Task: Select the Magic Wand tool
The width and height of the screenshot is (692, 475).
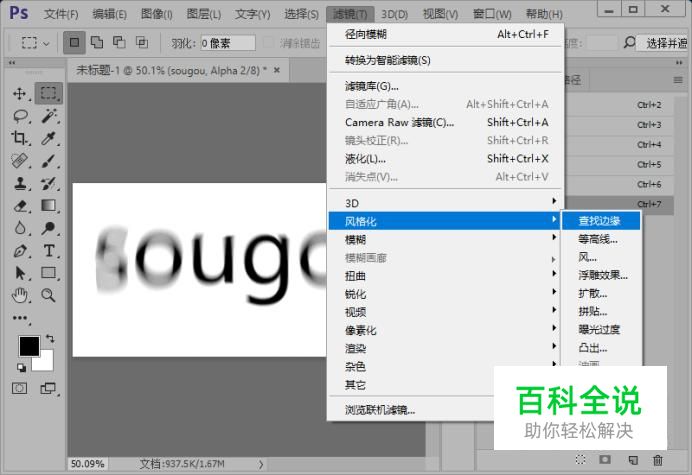Action: pos(49,116)
